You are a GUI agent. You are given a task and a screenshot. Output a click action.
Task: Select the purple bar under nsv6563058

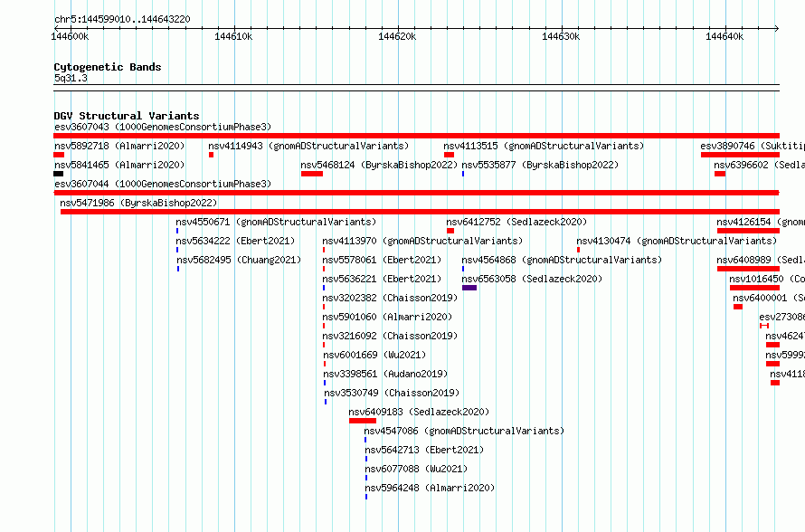click(x=469, y=288)
